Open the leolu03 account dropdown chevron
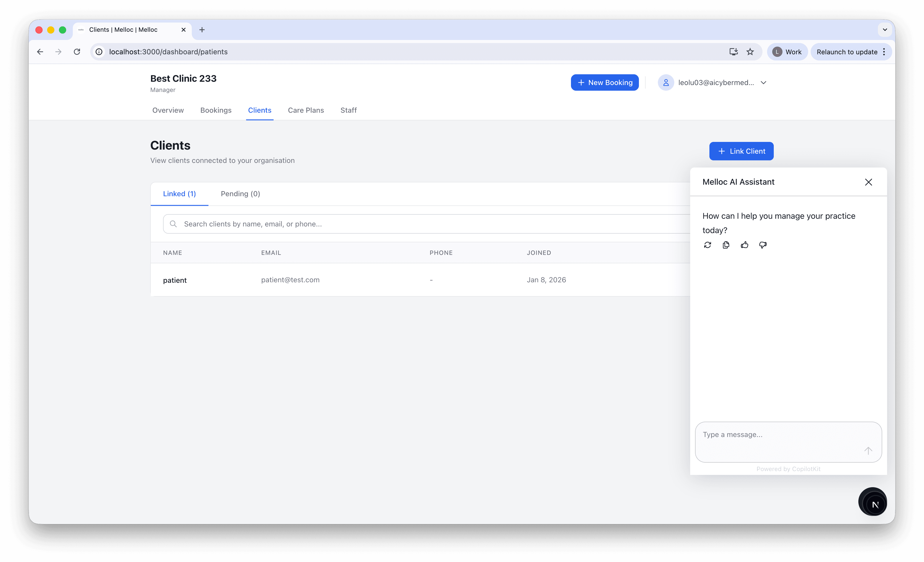The width and height of the screenshot is (924, 562). pos(764,82)
